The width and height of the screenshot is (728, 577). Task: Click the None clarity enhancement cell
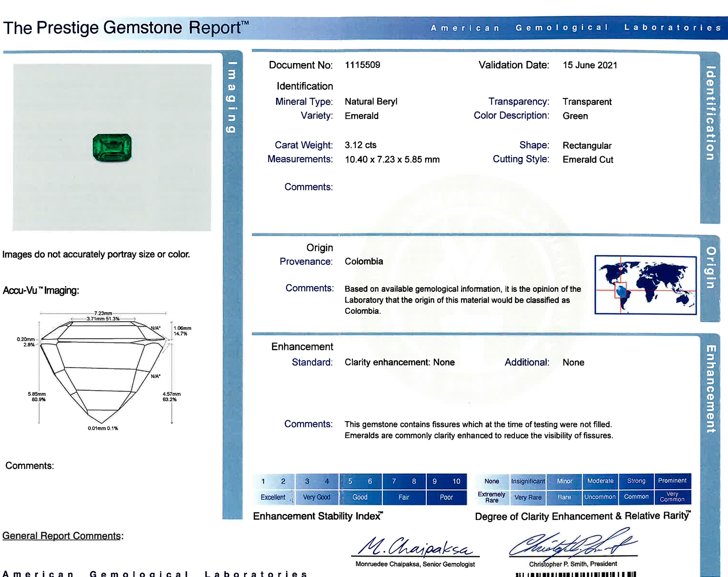pos(491,481)
